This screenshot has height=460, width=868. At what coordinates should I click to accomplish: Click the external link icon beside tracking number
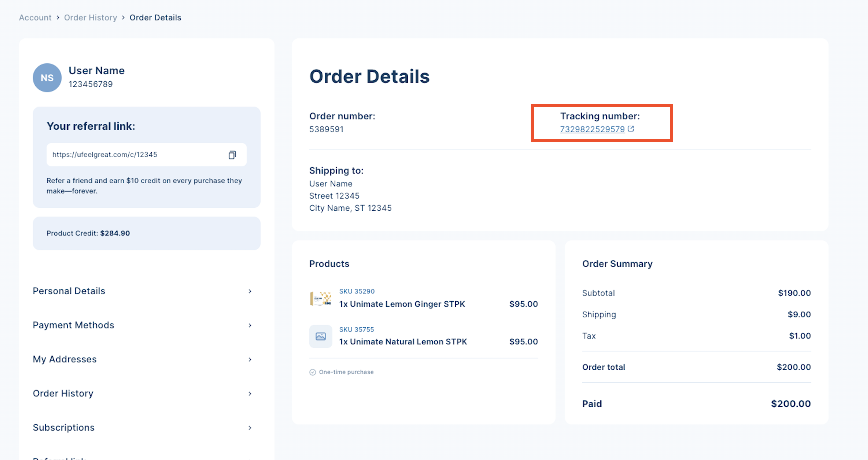(631, 129)
